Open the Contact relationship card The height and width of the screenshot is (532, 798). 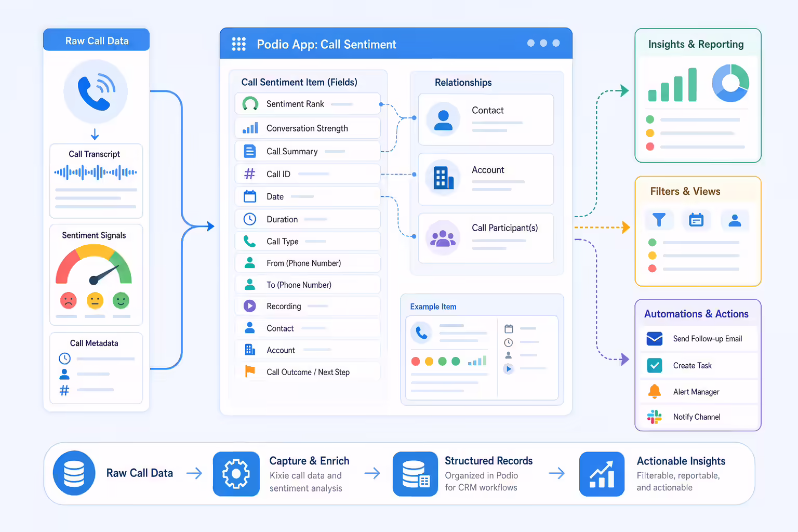coord(486,119)
